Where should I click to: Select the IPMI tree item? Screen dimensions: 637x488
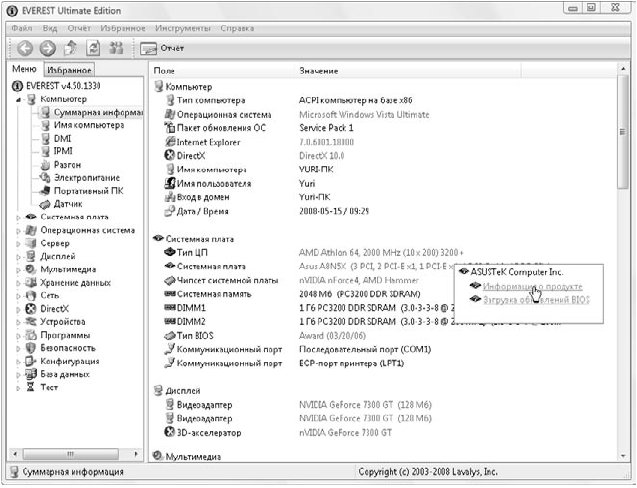63,151
